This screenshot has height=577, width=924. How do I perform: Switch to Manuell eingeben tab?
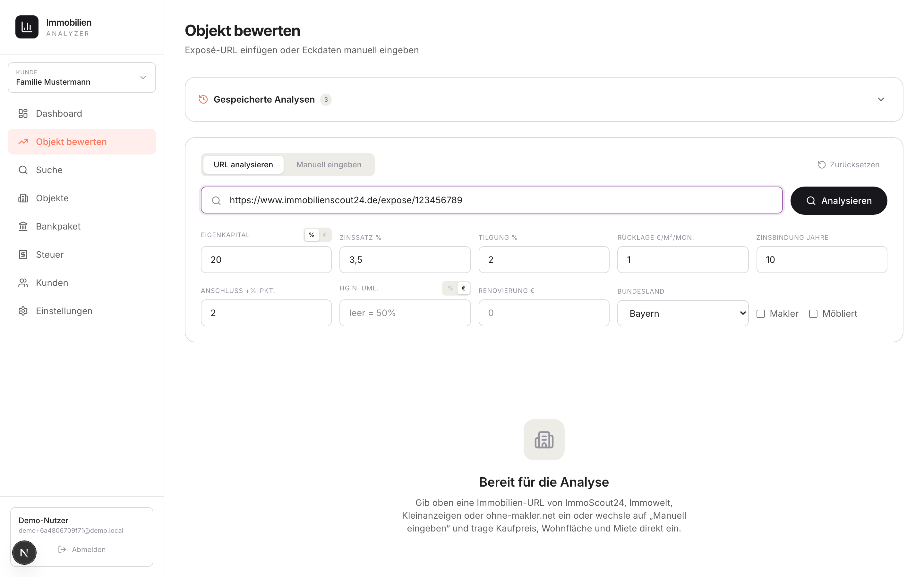[329, 164]
